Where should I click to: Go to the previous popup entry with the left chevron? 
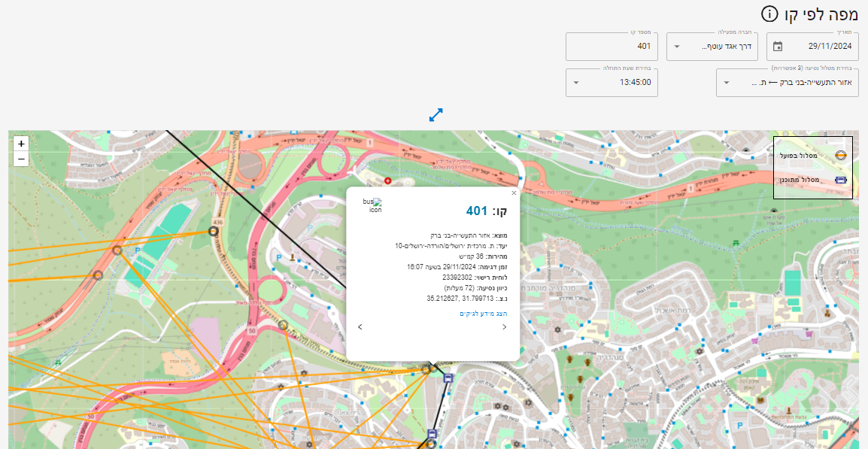[360, 326]
